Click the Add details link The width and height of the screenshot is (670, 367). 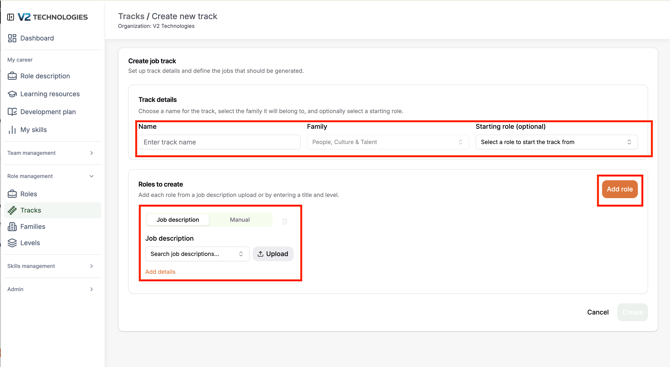(160, 272)
